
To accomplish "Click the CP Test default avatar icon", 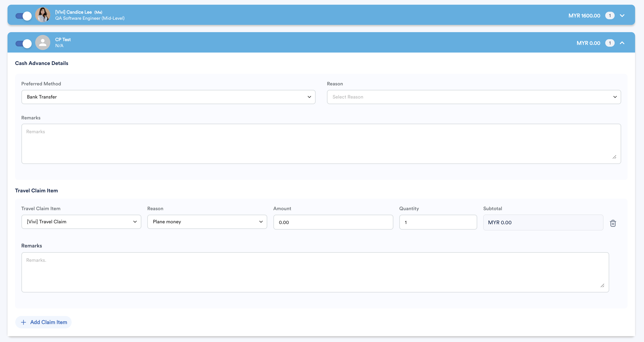I will [43, 43].
